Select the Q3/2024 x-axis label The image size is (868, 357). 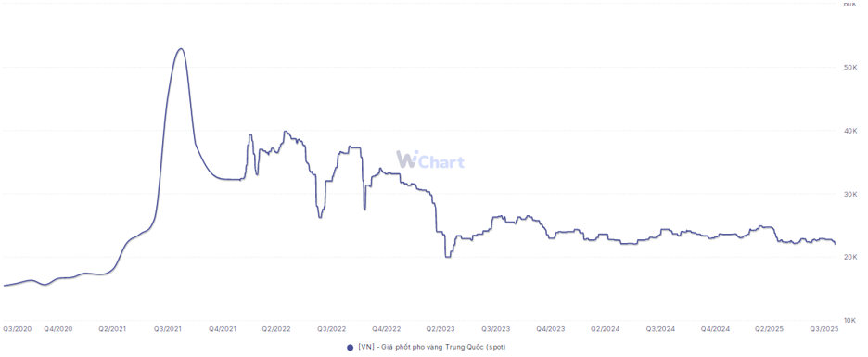(660, 328)
